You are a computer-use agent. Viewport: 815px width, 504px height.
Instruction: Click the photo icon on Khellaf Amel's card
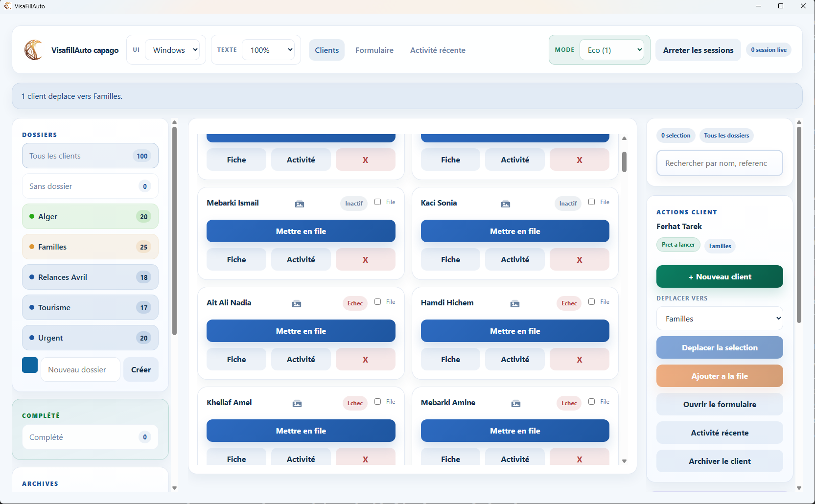click(x=297, y=404)
